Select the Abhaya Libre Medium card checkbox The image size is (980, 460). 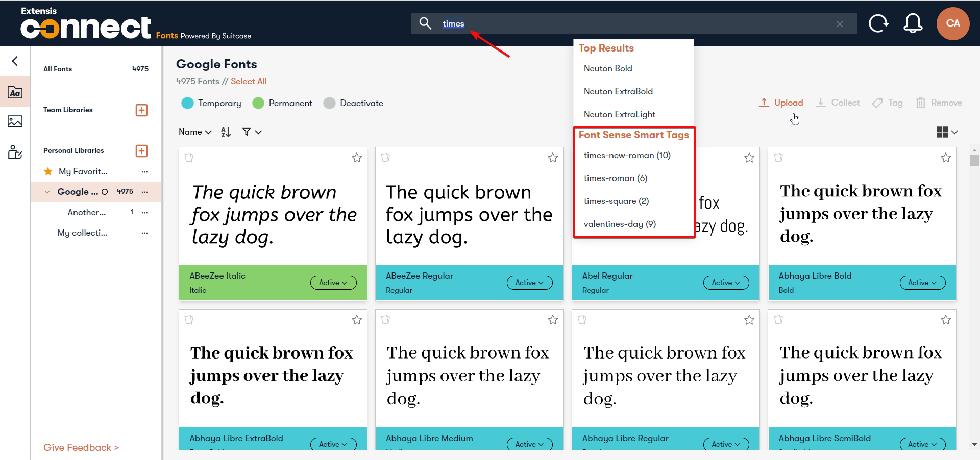[x=386, y=320]
